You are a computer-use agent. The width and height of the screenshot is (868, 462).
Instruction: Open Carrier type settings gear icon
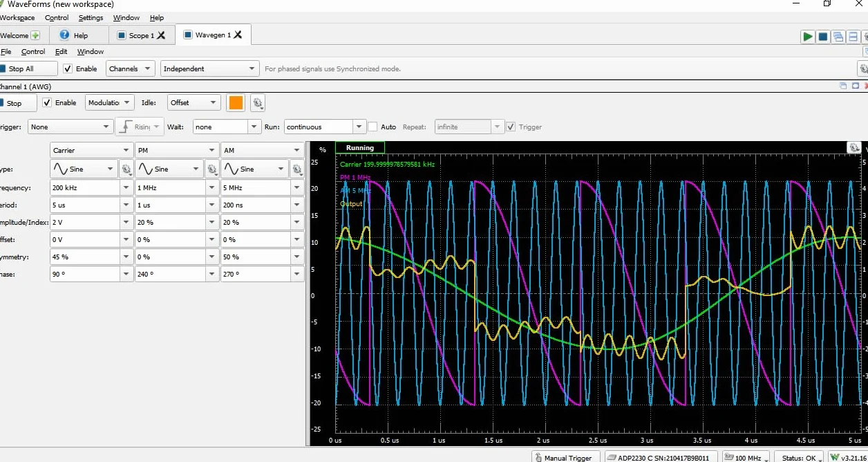[126, 169]
